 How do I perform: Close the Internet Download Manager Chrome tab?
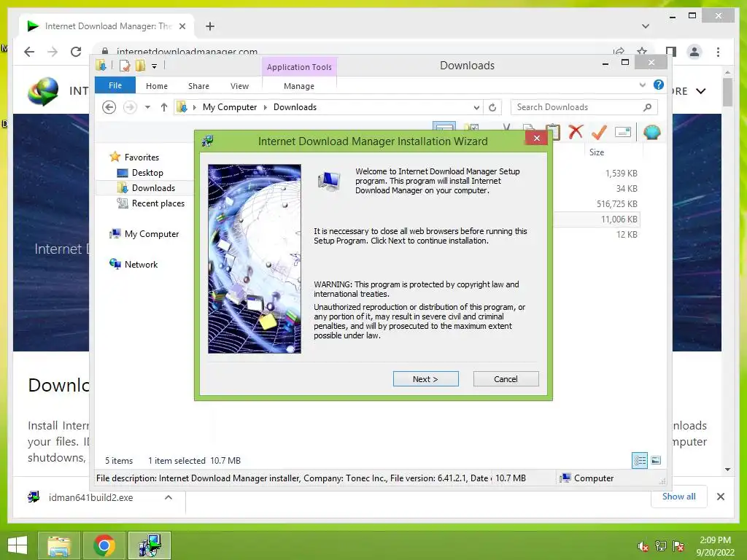182,26
